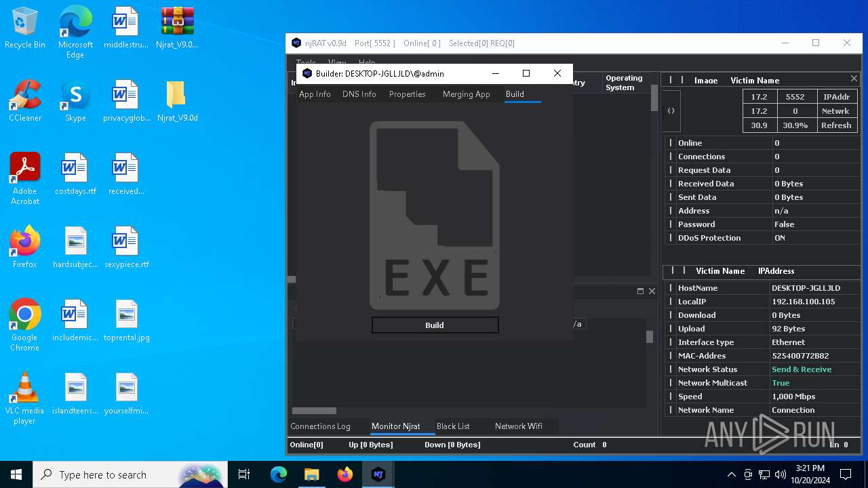Screen dimensions: 868x488
Task: Switch to the App Info tab
Action: [315, 94]
